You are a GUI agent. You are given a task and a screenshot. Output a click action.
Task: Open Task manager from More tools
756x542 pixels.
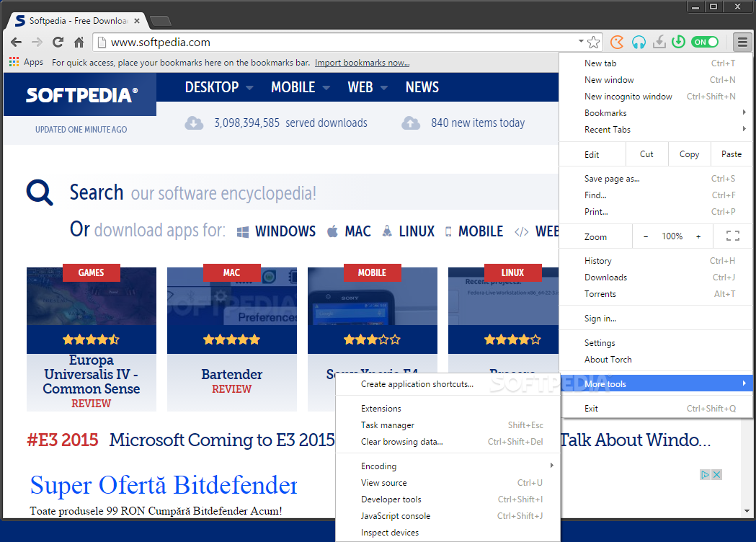pos(448,425)
